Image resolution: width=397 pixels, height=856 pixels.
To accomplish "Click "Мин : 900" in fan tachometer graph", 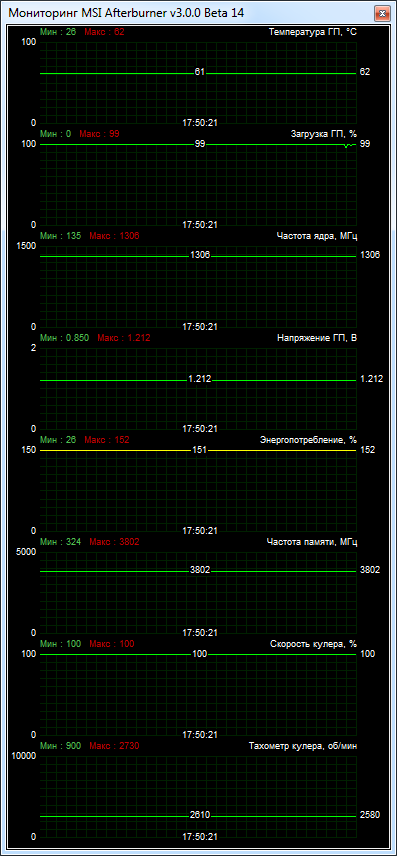I will [x=61, y=746].
